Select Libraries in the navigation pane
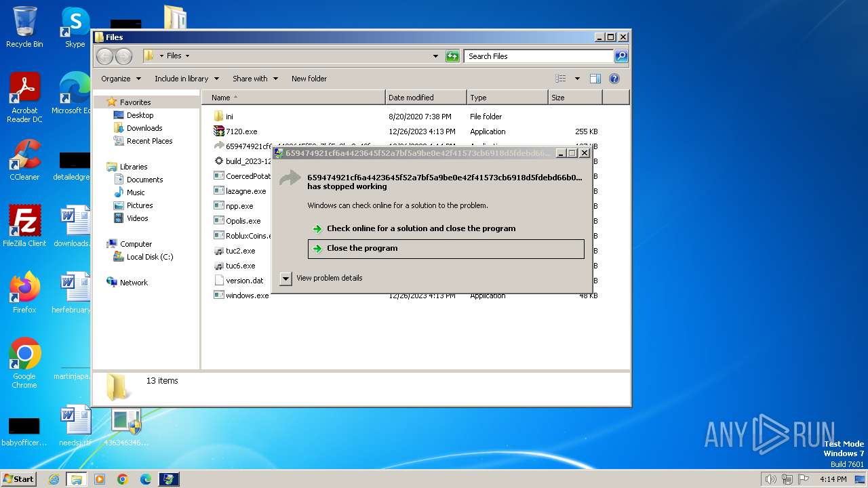 point(134,167)
